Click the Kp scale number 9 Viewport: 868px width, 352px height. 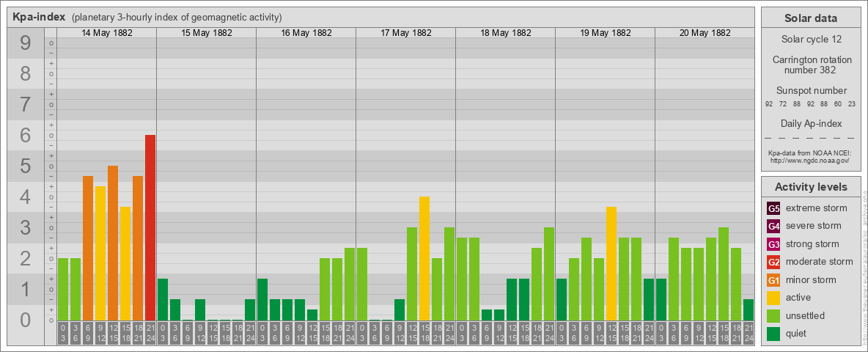(26, 43)
